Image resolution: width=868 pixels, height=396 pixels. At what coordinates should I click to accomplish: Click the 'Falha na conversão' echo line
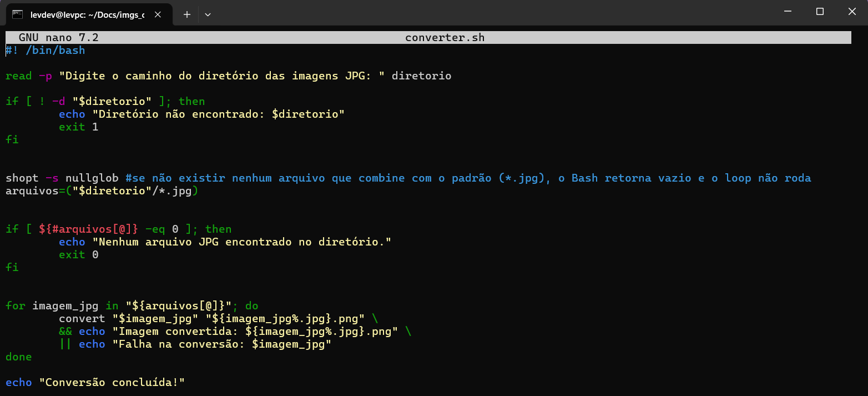pos(195,344)
